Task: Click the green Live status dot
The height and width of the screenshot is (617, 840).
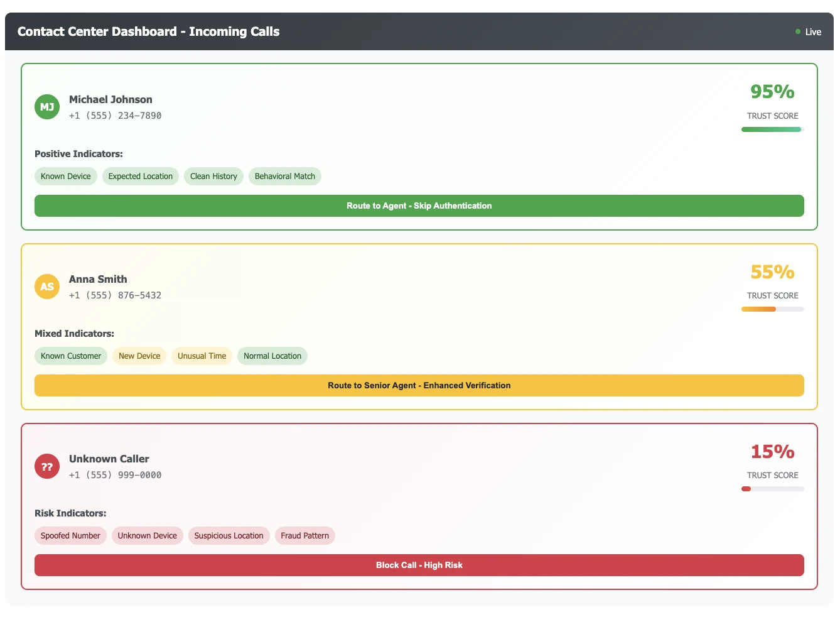Action: [798, 31]
